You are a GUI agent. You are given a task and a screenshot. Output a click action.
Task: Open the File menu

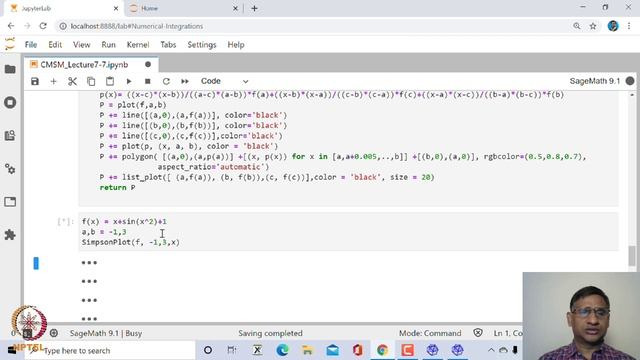tap(31, 45)
